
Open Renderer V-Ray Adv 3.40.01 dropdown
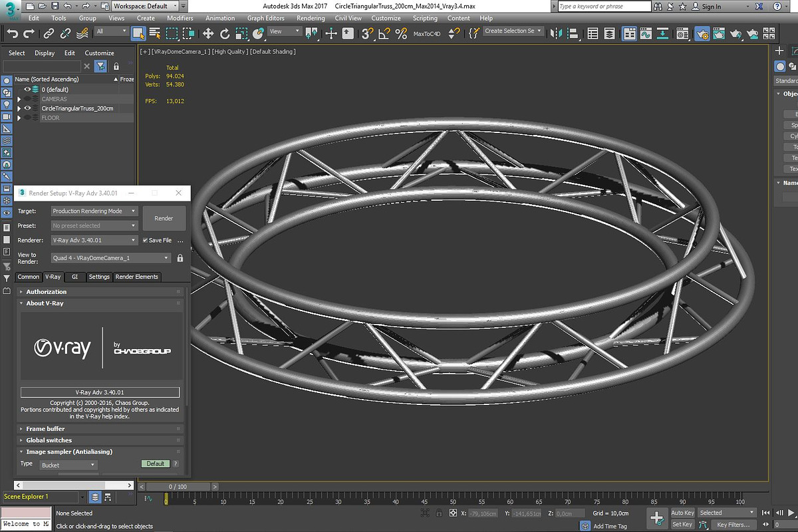(x=94, y=240)
